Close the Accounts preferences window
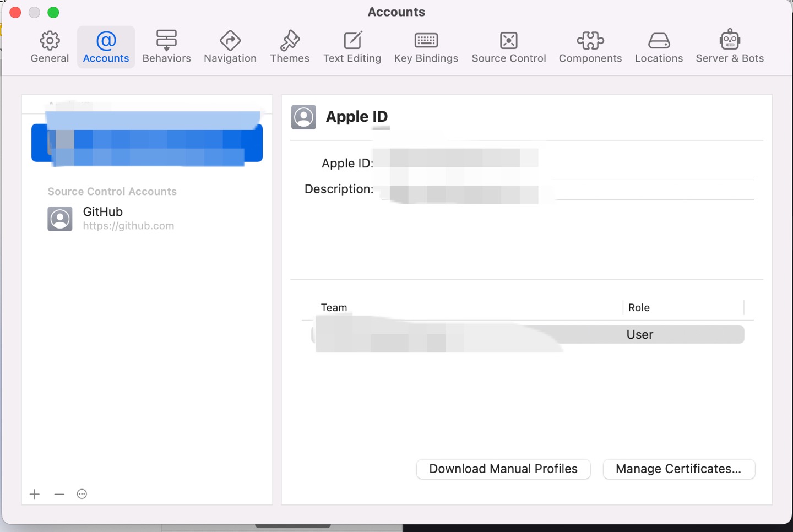This screenshot has width=793, height=532. point(15,12)
